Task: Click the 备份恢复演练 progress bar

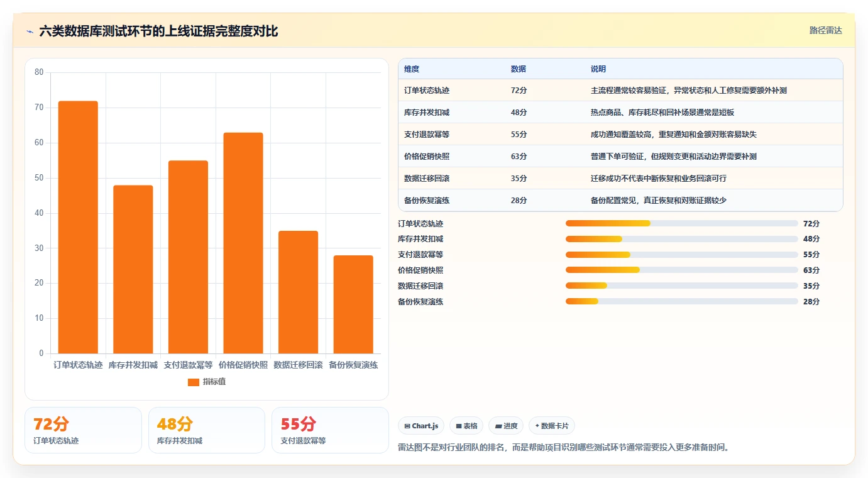Action: pos(682,301)
